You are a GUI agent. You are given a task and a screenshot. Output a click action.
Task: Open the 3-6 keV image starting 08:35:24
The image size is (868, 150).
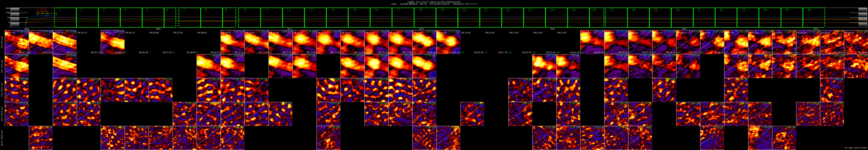coord(856,42)
